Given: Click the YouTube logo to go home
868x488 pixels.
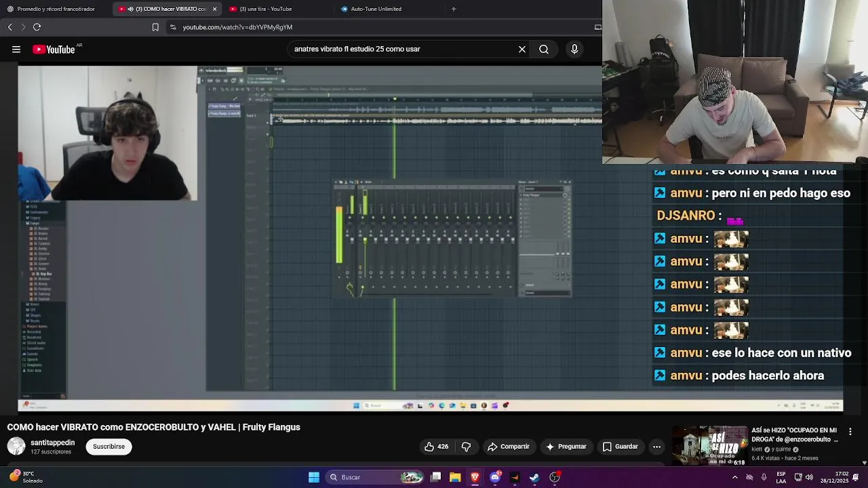Looking at the screenshot, I should coord(54,49).
